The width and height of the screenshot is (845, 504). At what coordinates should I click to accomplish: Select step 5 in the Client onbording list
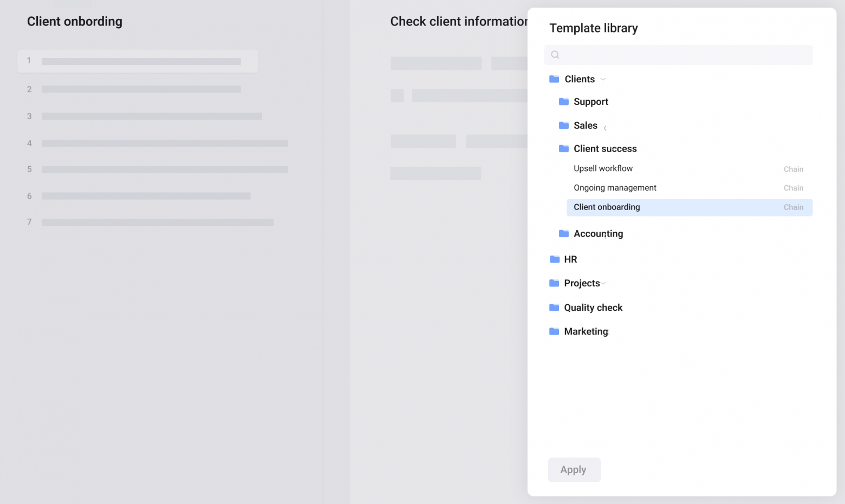(x=157, y=169)
